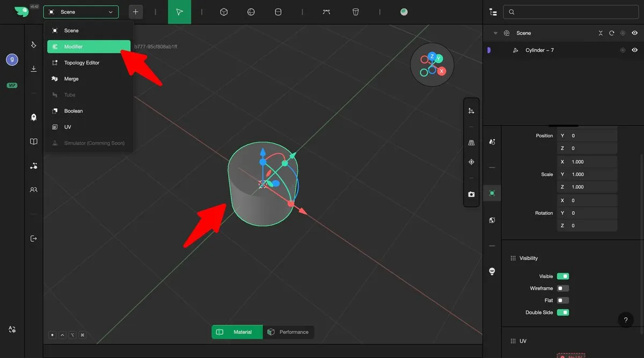Hide Cylinder – 7 with eye icon

point(634,50)
